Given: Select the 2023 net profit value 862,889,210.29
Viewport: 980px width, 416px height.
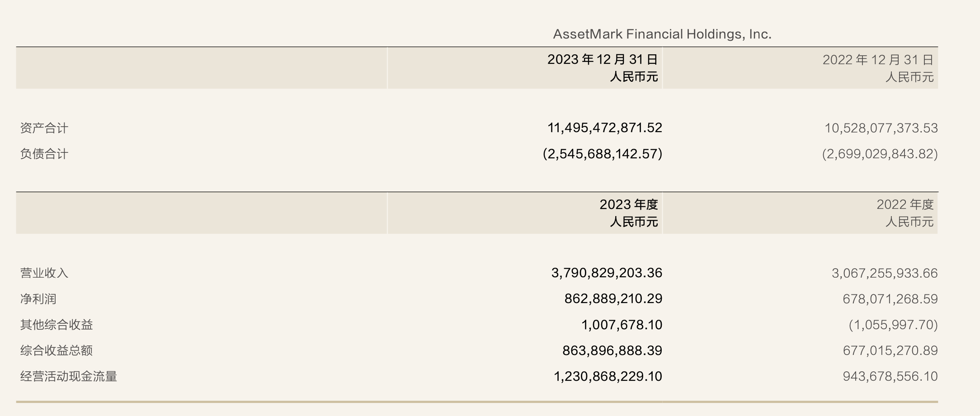Looking at the screenshot, I should tap(613, 299).
